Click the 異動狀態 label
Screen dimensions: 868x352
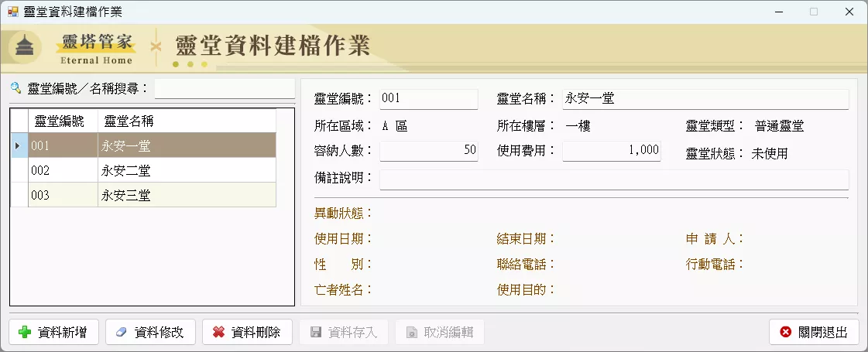tap(343, 213)
